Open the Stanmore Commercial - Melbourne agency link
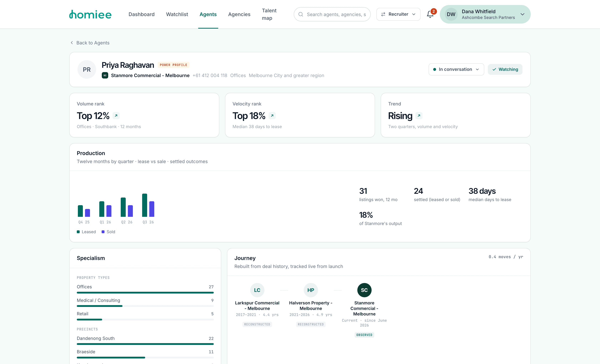Viewport: 600px width, 364px height. tap(150, 75)
